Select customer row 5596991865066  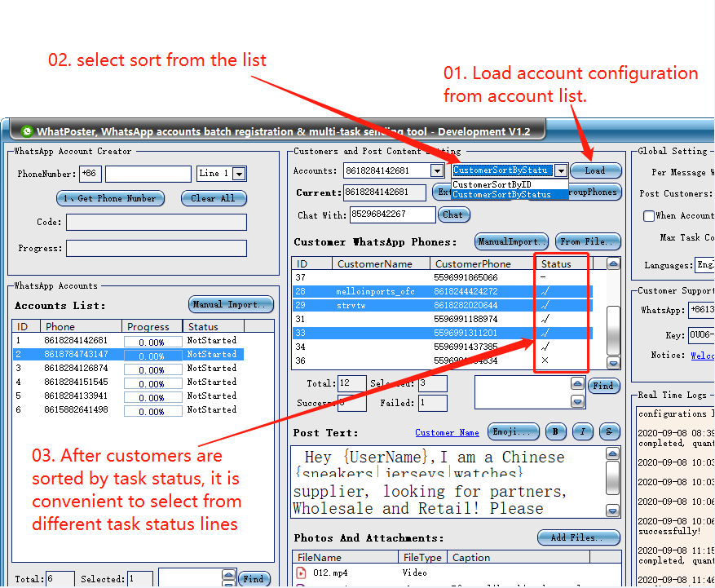pos(443,277)
